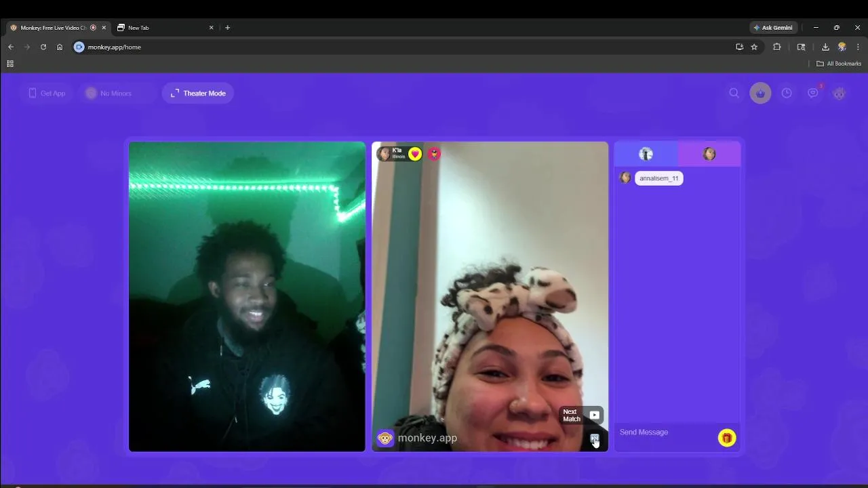The image size is (868, 488).
Task: Reload the monkey.app page
Action: point(43,47)
